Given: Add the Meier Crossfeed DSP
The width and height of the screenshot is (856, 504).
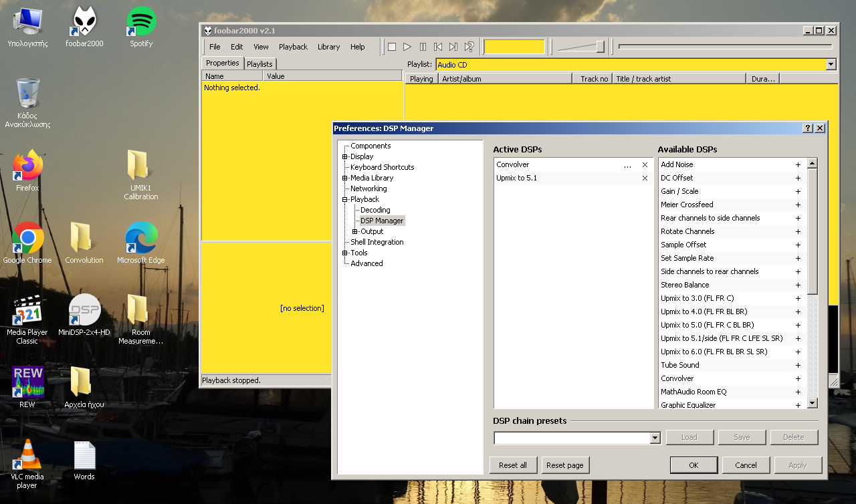Looking at the screenshot, I should pyautogui.click(x=798, y=205).
